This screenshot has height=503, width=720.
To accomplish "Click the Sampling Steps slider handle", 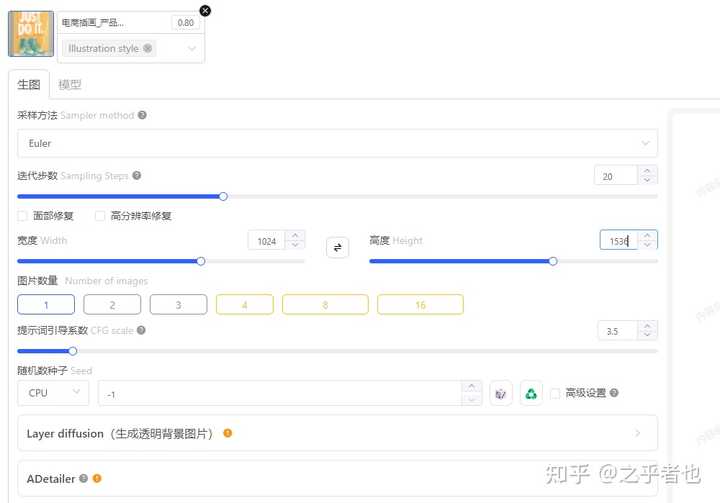I will click(x=223, y=197).
